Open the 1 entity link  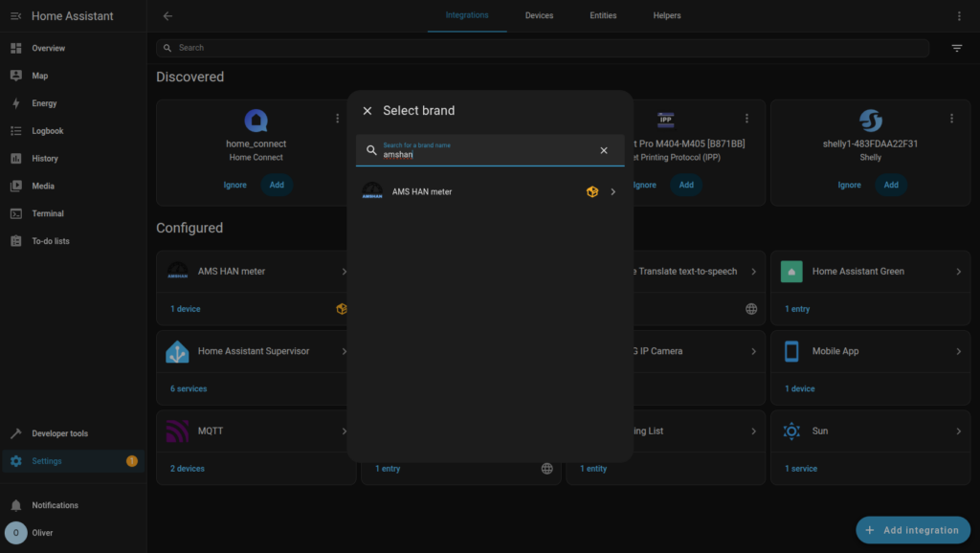pyautogui.click(x=593, y=469)
